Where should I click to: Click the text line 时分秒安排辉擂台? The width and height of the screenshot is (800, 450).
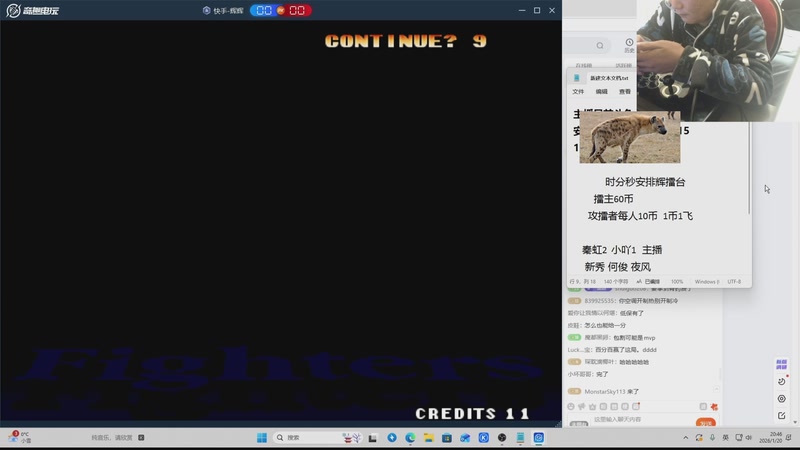coord(645,182)
